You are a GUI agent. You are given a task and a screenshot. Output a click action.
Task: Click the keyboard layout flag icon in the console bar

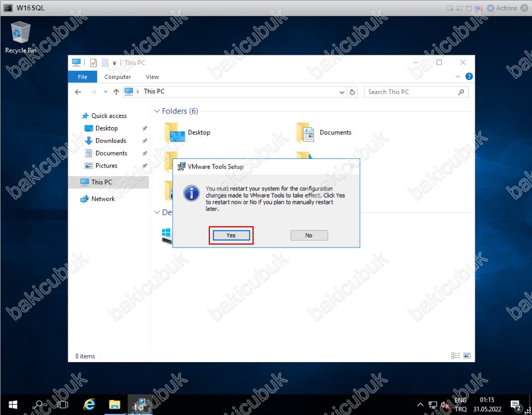click(x=479, y=8)
